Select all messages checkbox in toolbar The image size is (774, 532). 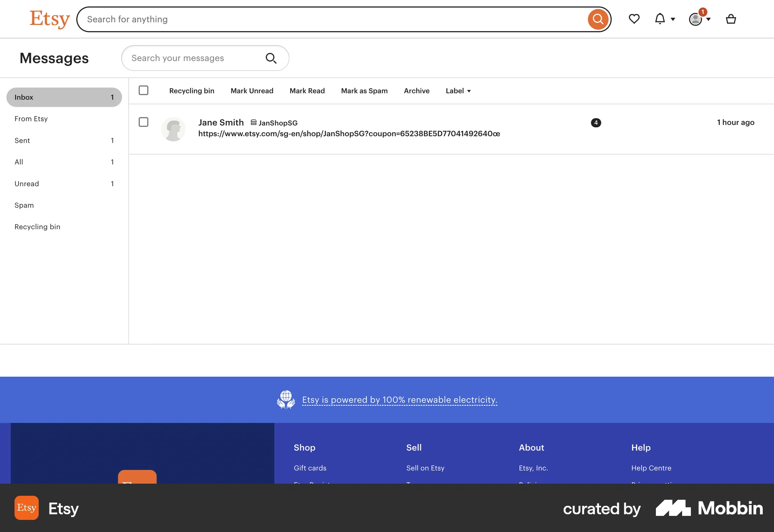click(x=143, y=90)
